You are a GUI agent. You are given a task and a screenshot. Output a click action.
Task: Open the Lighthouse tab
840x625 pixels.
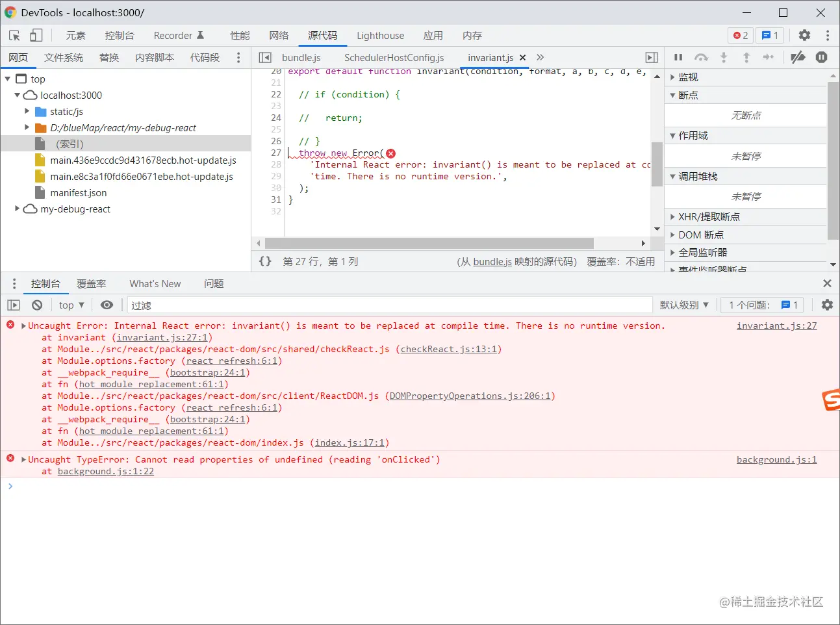(x=380, y=36)
